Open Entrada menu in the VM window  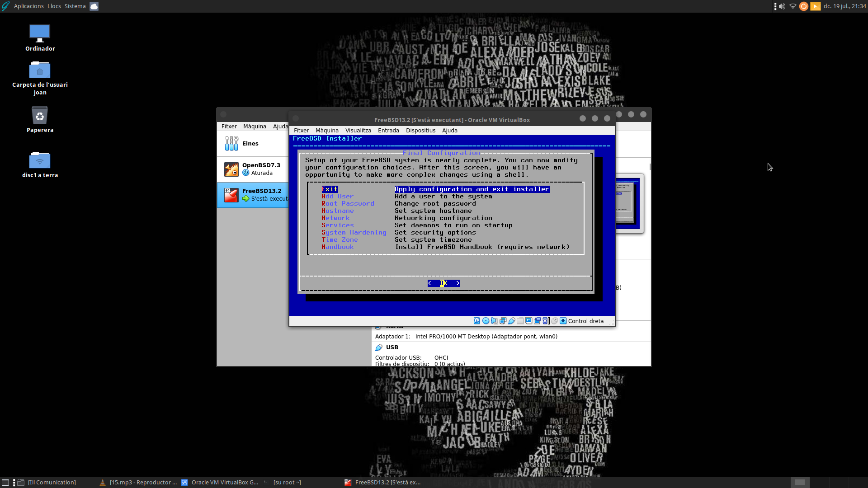coord(388,131)
